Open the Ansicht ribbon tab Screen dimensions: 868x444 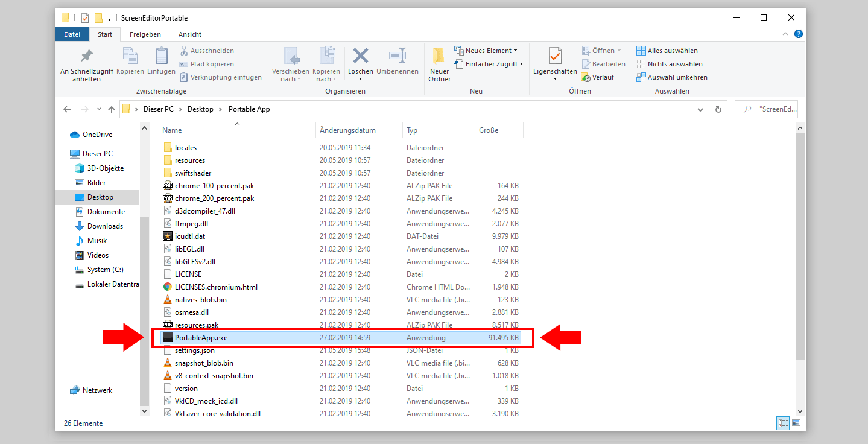click(190, 34)
